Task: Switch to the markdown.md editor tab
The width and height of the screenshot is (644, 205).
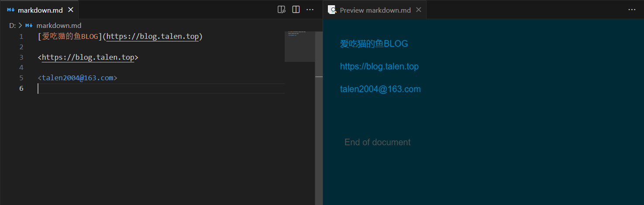Action: [x=39, y=10]
